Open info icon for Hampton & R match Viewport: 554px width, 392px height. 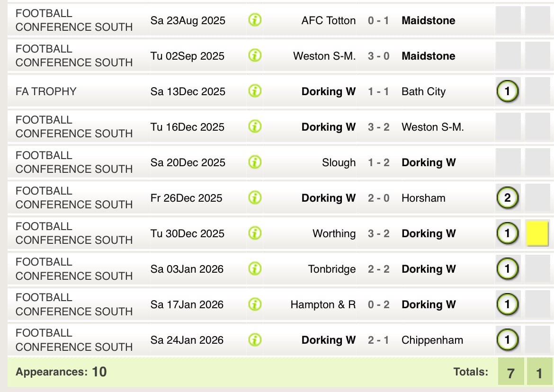click(x=255, y=304)
